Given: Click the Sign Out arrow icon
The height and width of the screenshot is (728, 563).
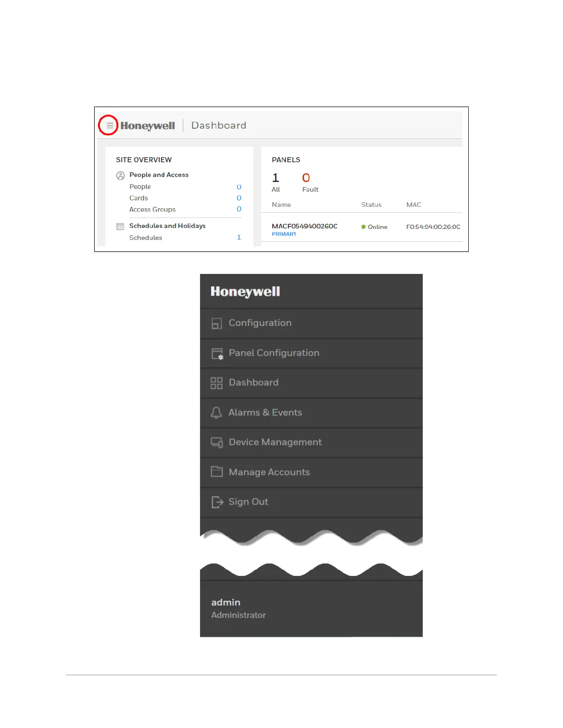Looking at the screenshot, I should pos(217,502).
